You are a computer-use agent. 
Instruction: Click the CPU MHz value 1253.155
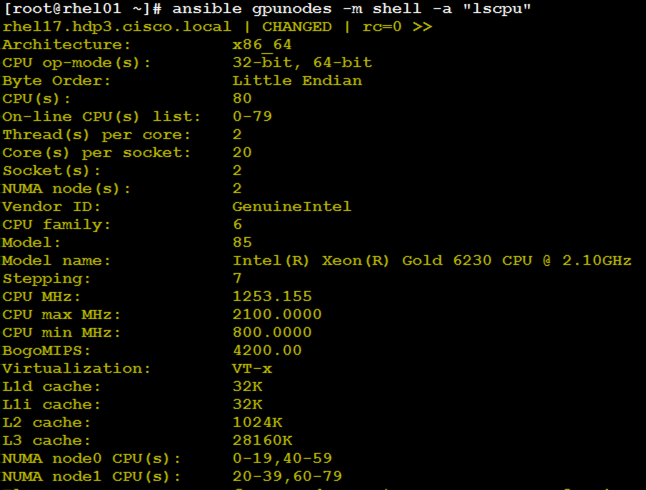click(x=272, y=296)
